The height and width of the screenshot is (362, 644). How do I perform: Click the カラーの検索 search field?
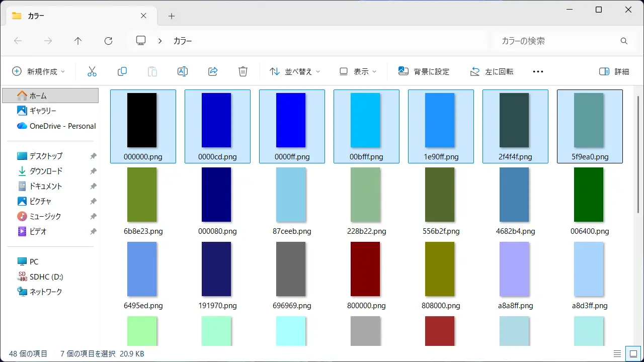click(556, 41)
